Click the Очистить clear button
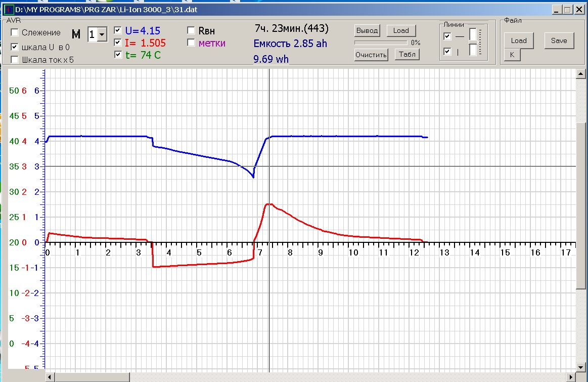588x382 pixels. (371, 55)
